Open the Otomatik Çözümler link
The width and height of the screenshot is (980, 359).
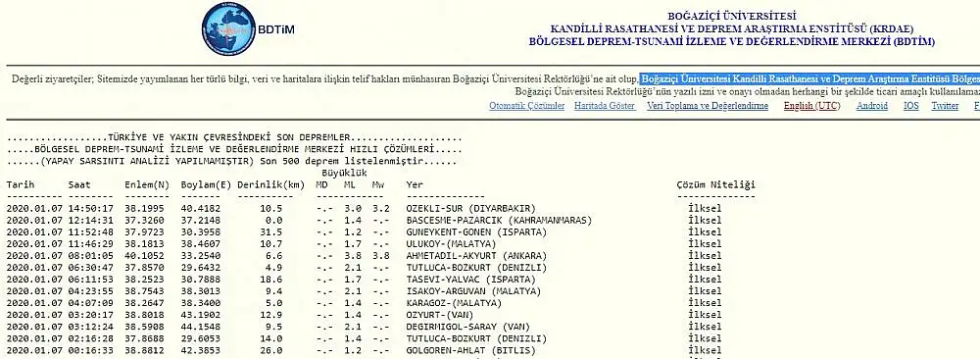point(527,106)
